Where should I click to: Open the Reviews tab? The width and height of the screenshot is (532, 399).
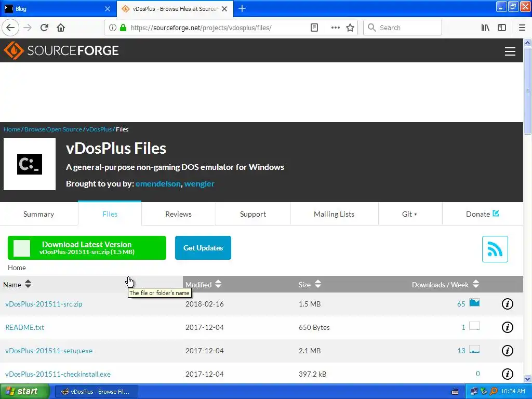coord(179,214)
